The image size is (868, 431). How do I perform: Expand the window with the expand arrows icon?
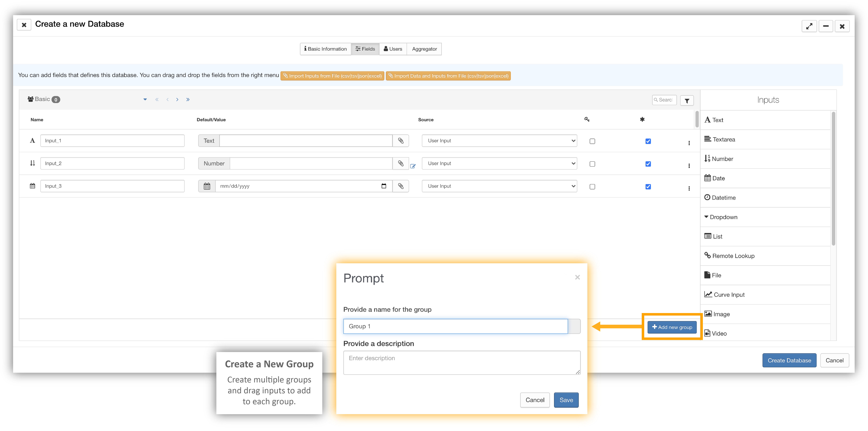(x=809, y=26)
